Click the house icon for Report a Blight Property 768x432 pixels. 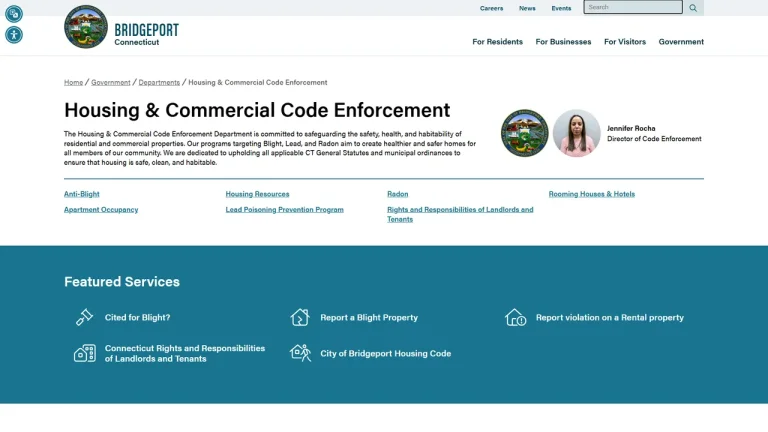click(300, 317)
